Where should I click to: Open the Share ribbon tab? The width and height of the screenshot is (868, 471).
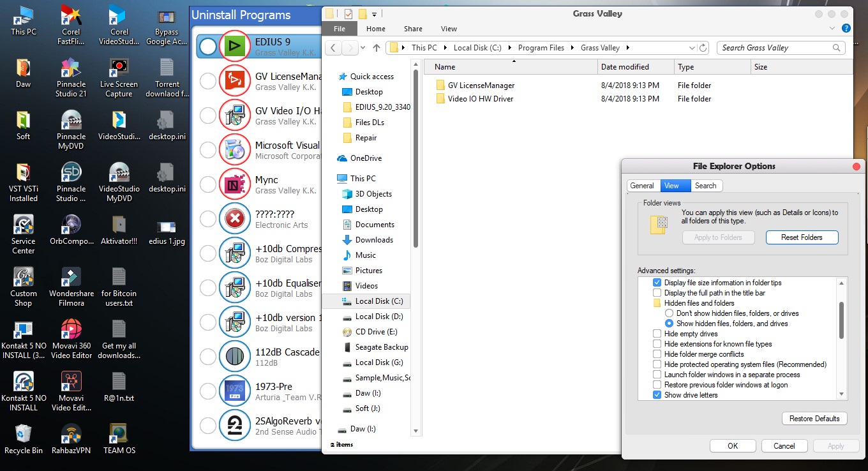tap(413, 29)
